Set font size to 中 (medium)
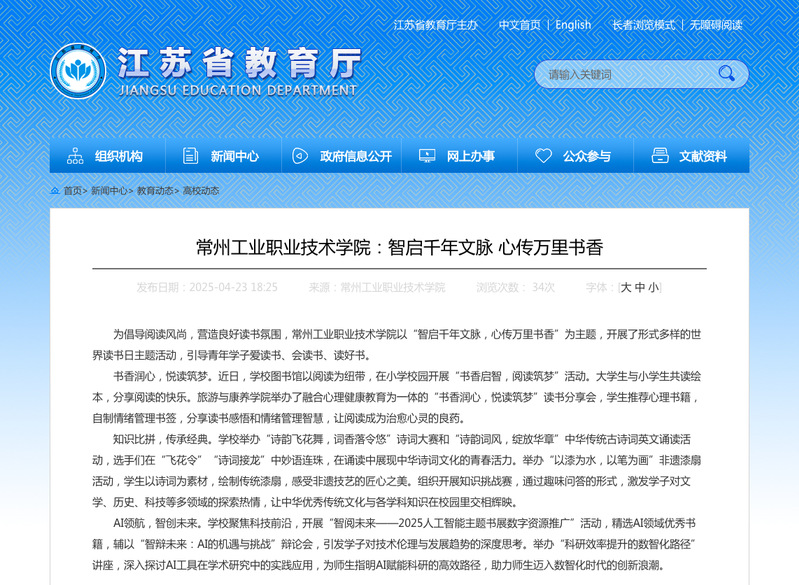This screenshot has height=585, width=799. tap(640, 287)
